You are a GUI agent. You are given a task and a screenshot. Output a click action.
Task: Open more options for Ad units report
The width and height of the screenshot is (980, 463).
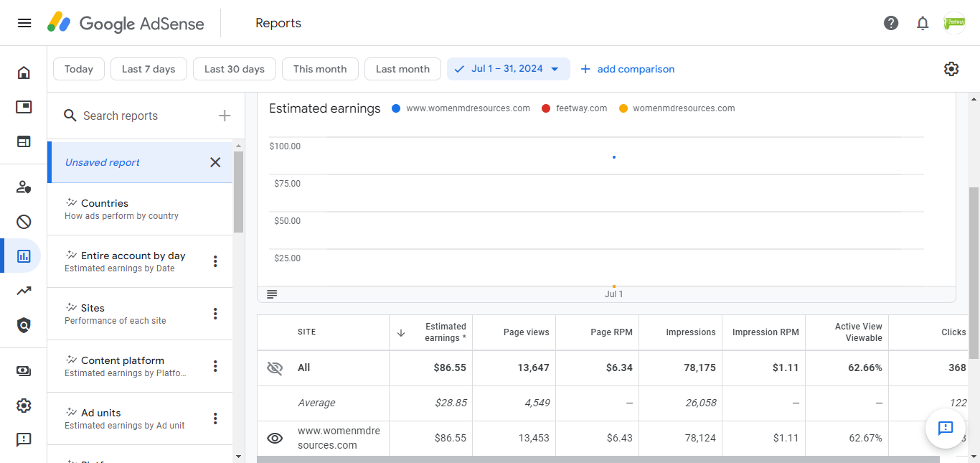pyautogui.click(x=215, y=418)
